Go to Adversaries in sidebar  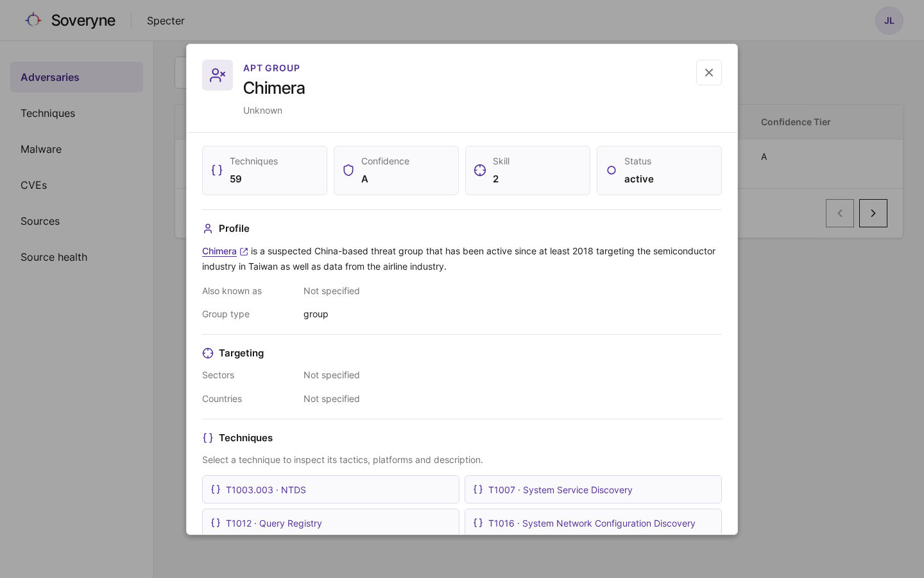(76, 77)
